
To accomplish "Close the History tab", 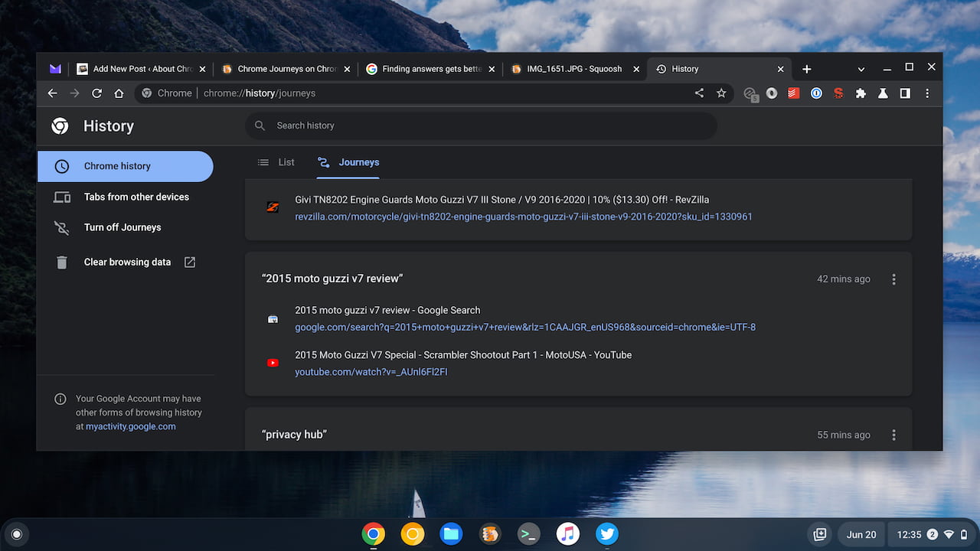I will [x=780, y=69].
